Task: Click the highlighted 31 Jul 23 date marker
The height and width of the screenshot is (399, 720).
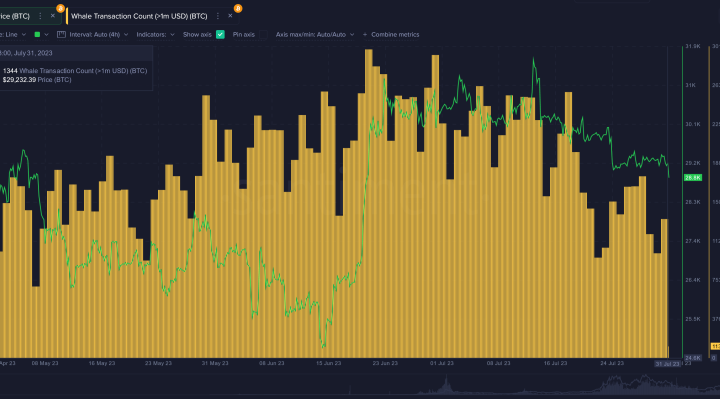Action: 667,364
